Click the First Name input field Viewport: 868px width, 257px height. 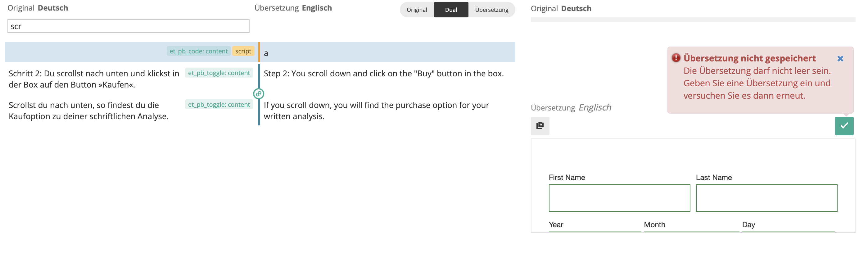tap(619, 198)
